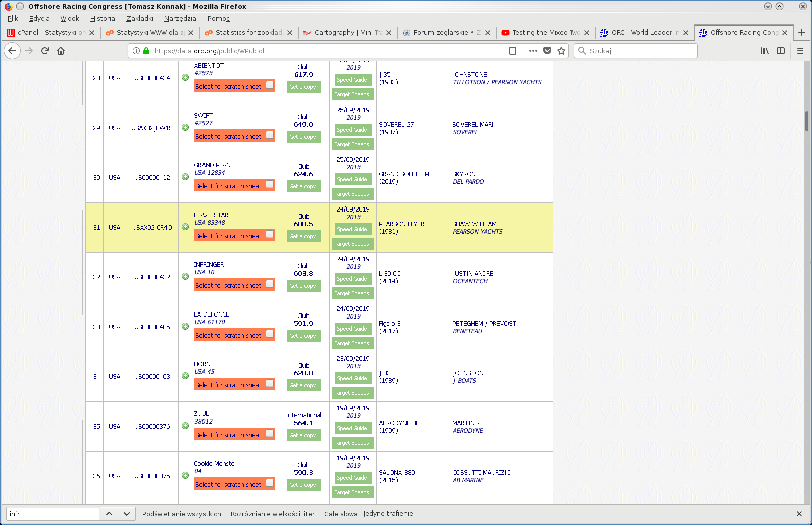
Task: Get a copy of Cookie Monster certificate
Action: click(303, 485)
